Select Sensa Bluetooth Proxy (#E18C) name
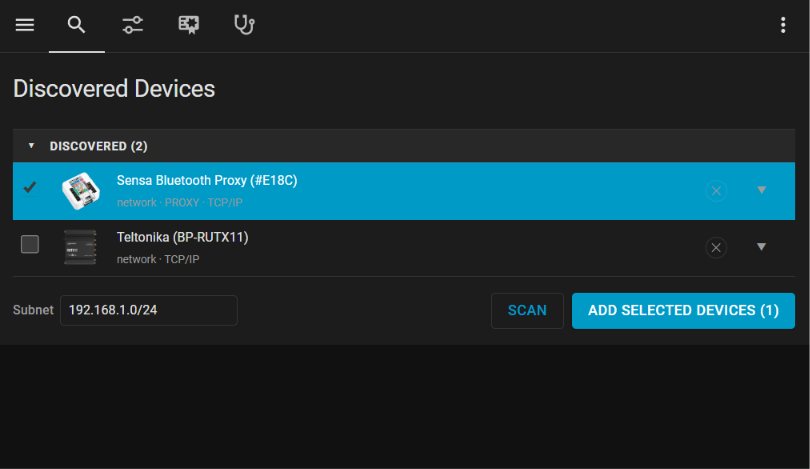Image resolution: width=810 pixels, height=469 pixels. pyautogui.click(x=207, y=180)
